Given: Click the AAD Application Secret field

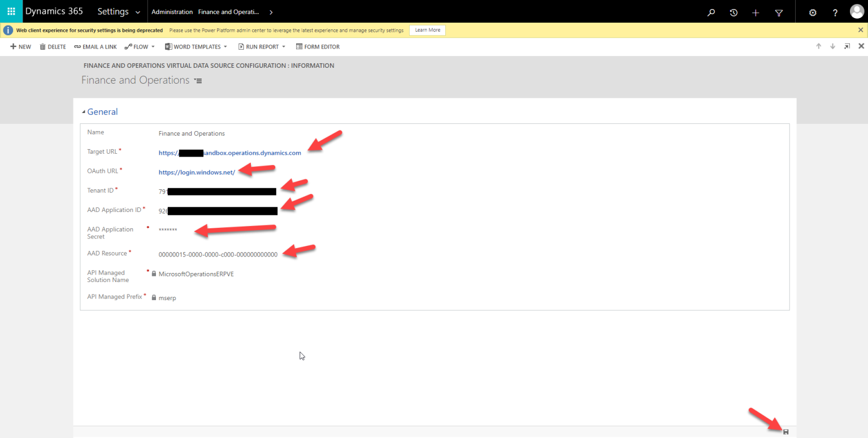Looking at the screenshot, I should (168, 231).
